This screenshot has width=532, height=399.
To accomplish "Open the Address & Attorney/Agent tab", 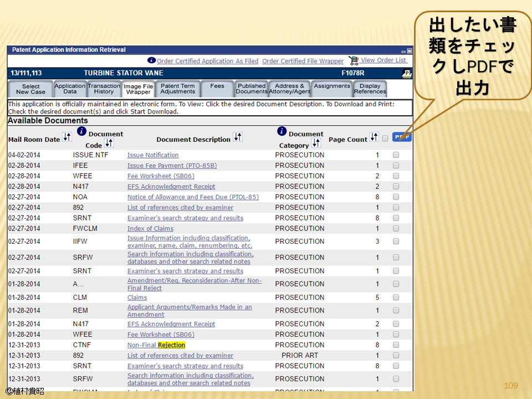I will click(x=289, y=89).
